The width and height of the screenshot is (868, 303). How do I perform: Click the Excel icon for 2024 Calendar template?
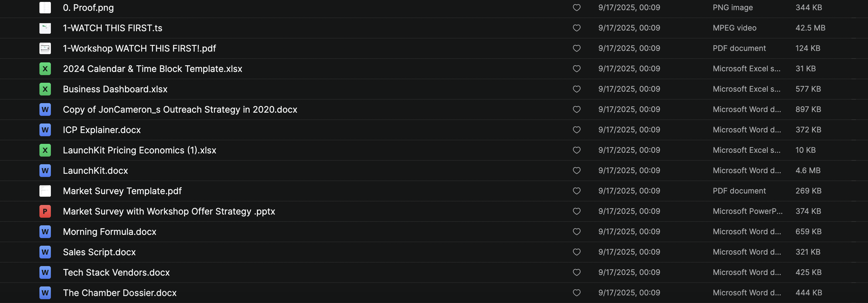45,69
